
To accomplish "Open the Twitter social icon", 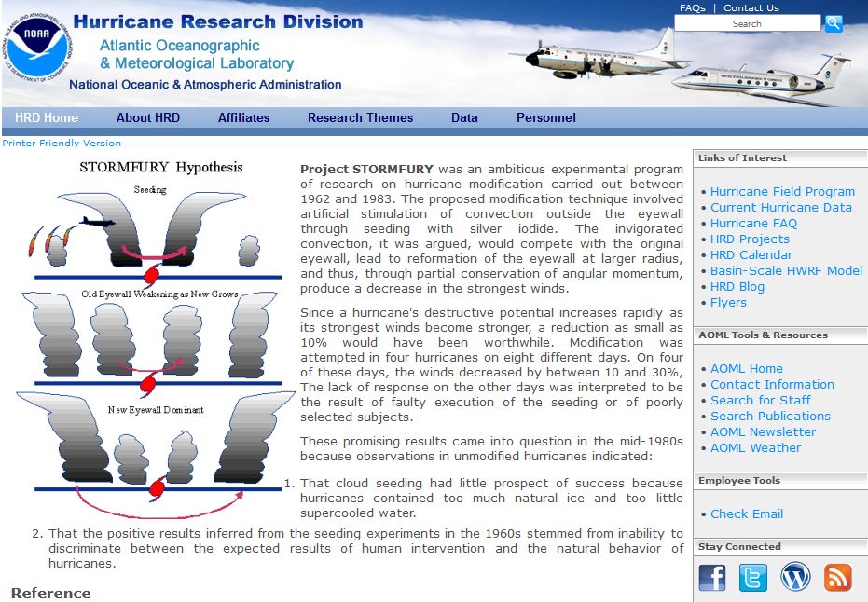I will tap(753, 578).
